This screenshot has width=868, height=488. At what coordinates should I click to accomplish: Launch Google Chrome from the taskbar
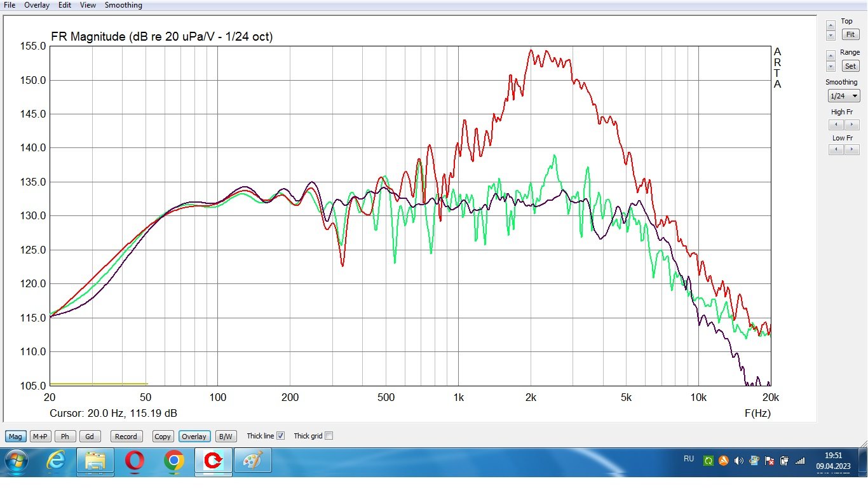173,461
